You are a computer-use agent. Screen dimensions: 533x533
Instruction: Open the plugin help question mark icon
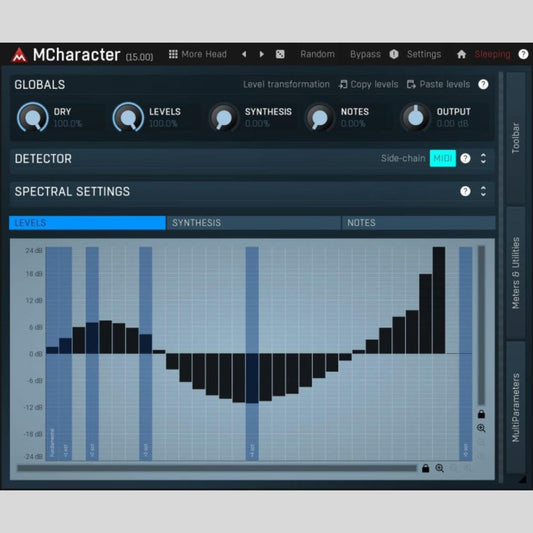[523, 54]
